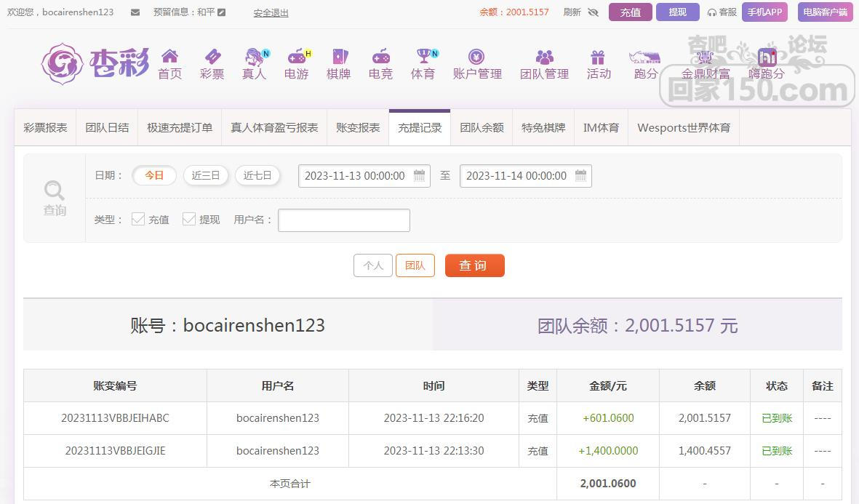Open the 首页 home icon
859x504 pixels.
pos(169,57)
